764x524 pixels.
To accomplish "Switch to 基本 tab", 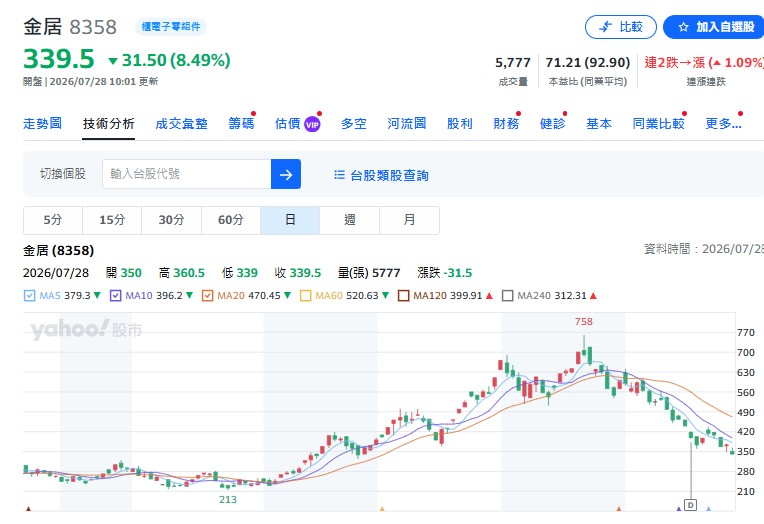I will pyautogui.click(x=599, y=124).
